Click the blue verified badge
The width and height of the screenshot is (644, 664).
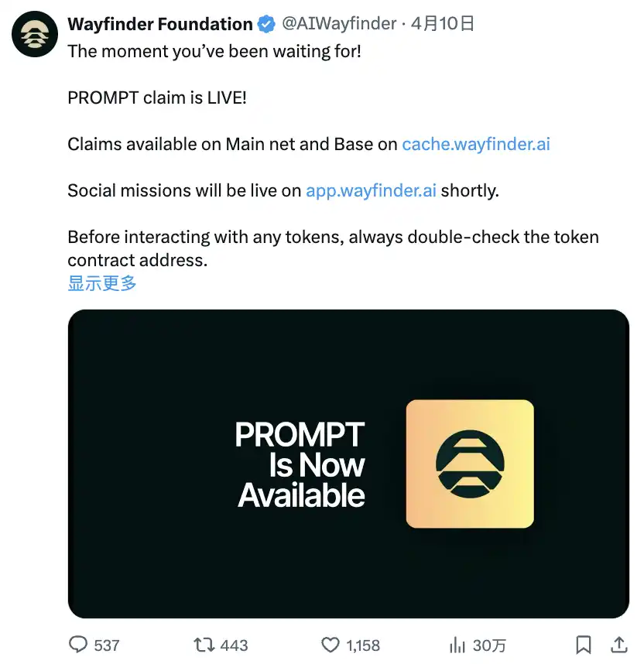[x=265, y=25]
